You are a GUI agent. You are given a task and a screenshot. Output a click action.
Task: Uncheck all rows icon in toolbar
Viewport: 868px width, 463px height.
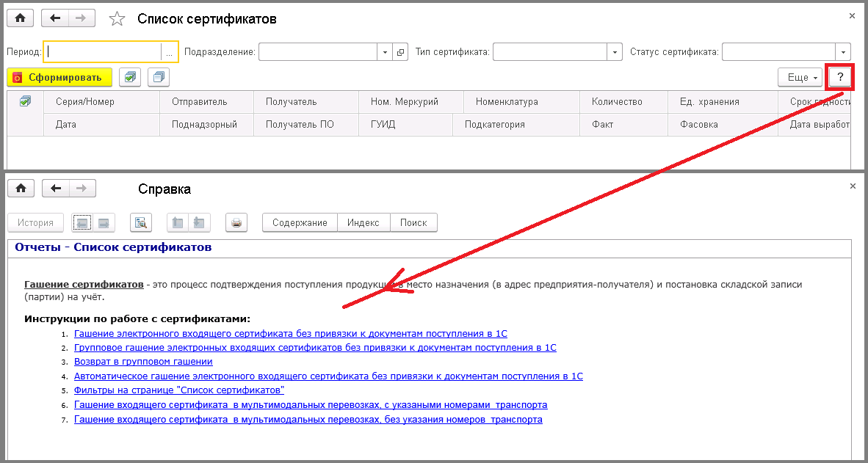[x=159, y=78]
